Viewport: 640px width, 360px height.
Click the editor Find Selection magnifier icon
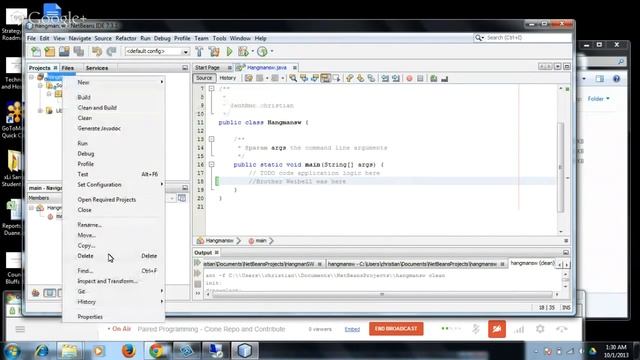(293, 78)
